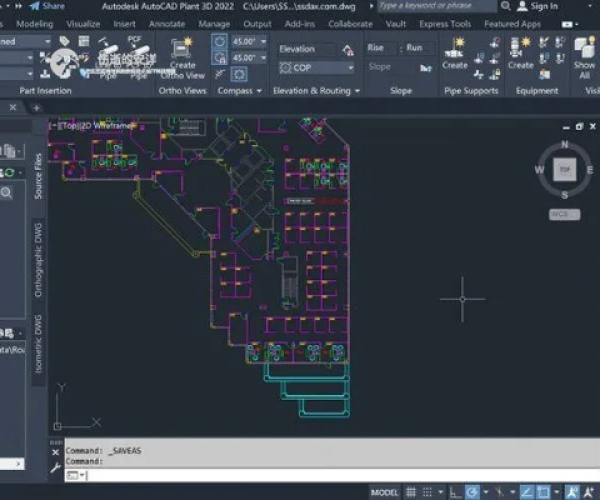Image resolution: width=600 pixels, height=500 pixels.
Task: Click the command line customize wrench icon
Action: coord(55,466)
